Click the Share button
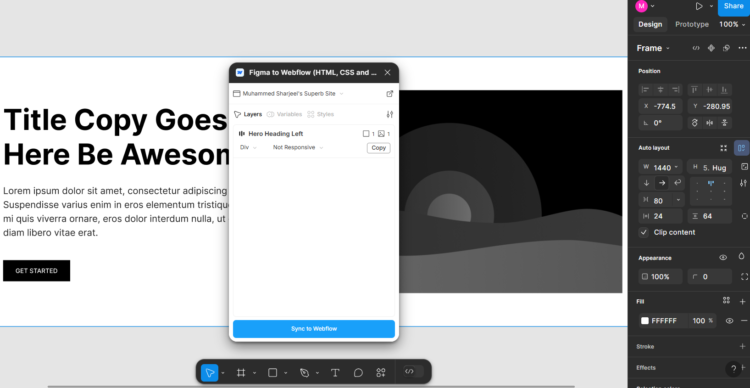The width and height of the screenshot is (750, 388). pyautogui.click(x=733, y=6)
